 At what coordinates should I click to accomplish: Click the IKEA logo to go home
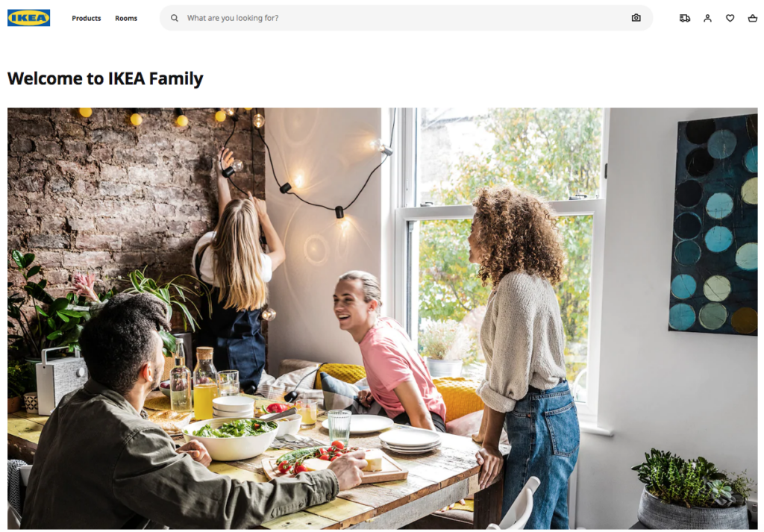[29, 18]
